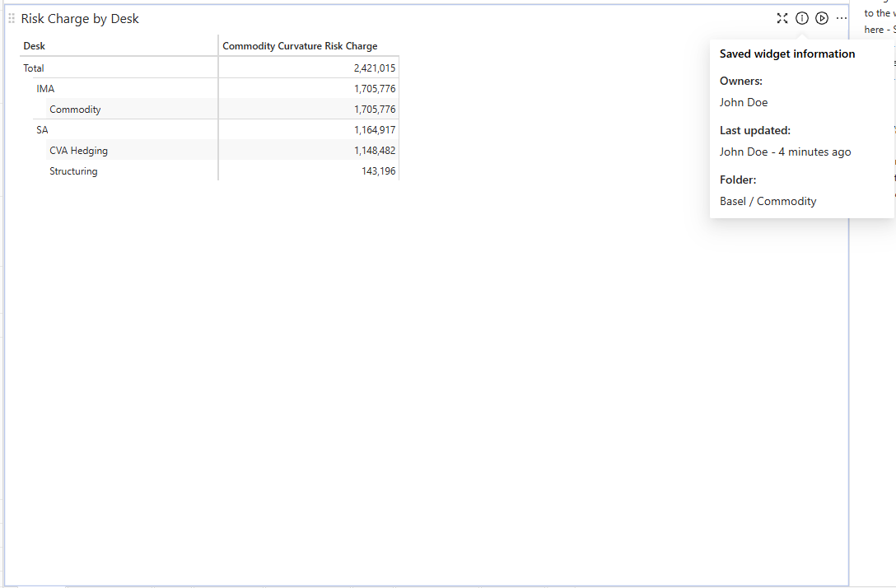Click the run/play icon on the widget
This screenshot has width=896, height=588.
pyautogui.click(x=821, y=18)
